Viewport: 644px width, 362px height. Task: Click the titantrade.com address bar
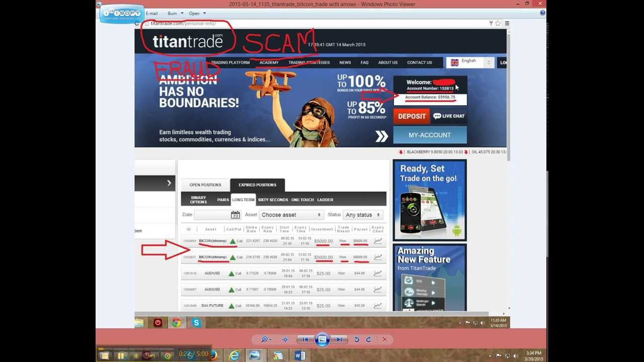click(317, 23)
